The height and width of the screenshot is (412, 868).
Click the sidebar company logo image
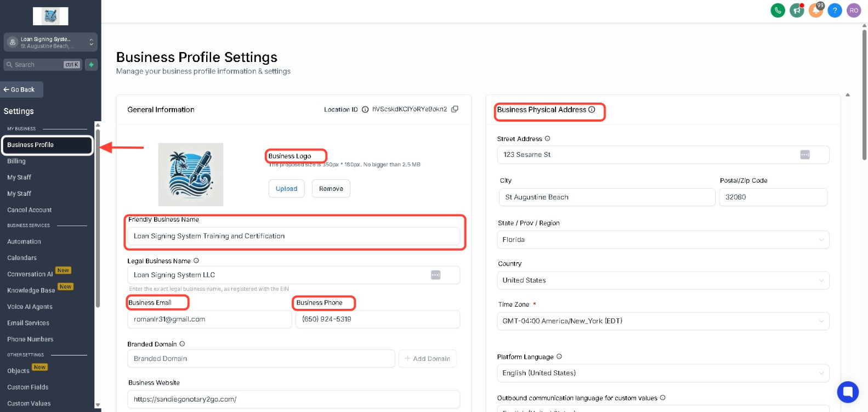click(x=50, y=16)
